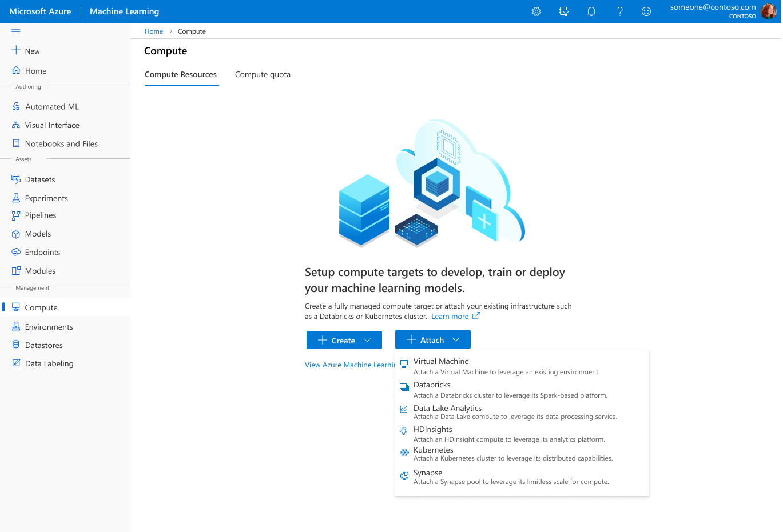Image resolution: width=783 pixels, height=532 pixels.
Task: Go to Home via the breadcrumb
Action: coord(154,31)
